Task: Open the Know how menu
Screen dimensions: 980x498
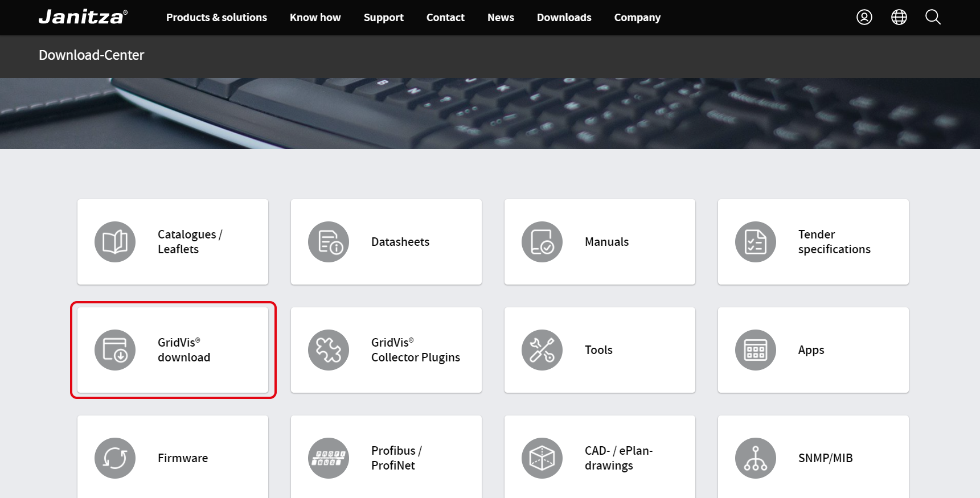Action: (315, 18)
